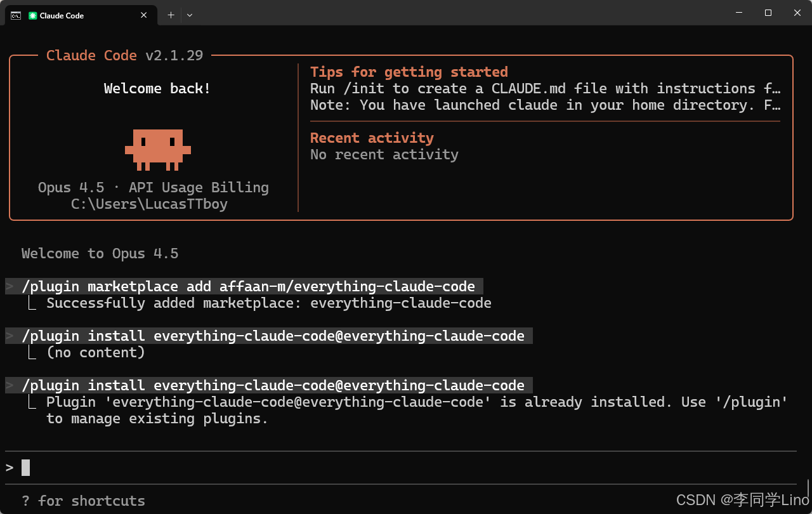Screen dimensions: 812x514
Task: Click the branch symbol beside the already-installed message
Action: pos(33,402)
